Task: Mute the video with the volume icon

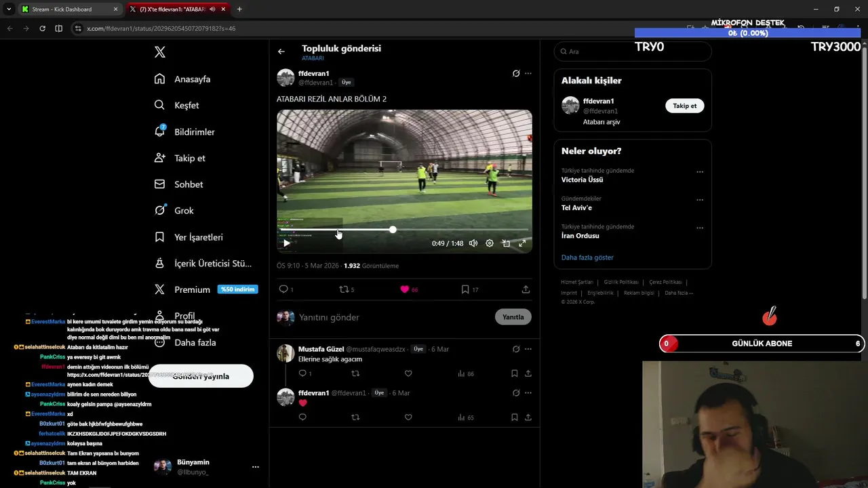Action: pyautogui.click(x=473, y=243)
